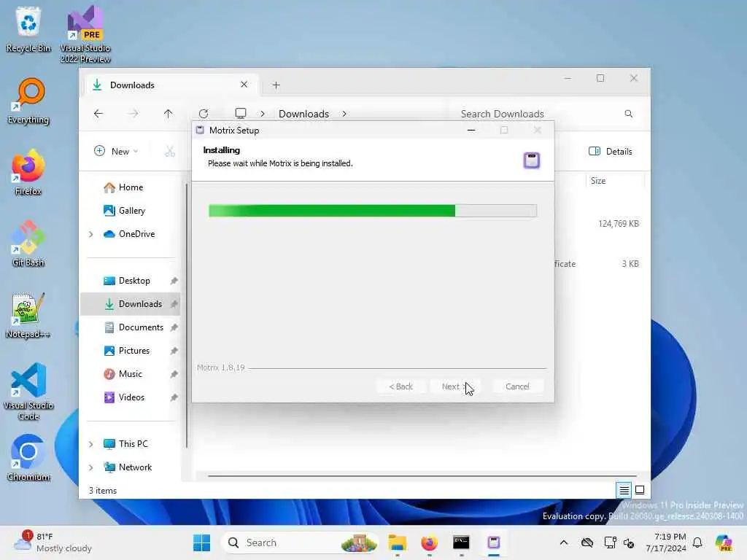Expand the OneDrive tree node
Viewport: 747px width, 560px height.
click(91, 234)
